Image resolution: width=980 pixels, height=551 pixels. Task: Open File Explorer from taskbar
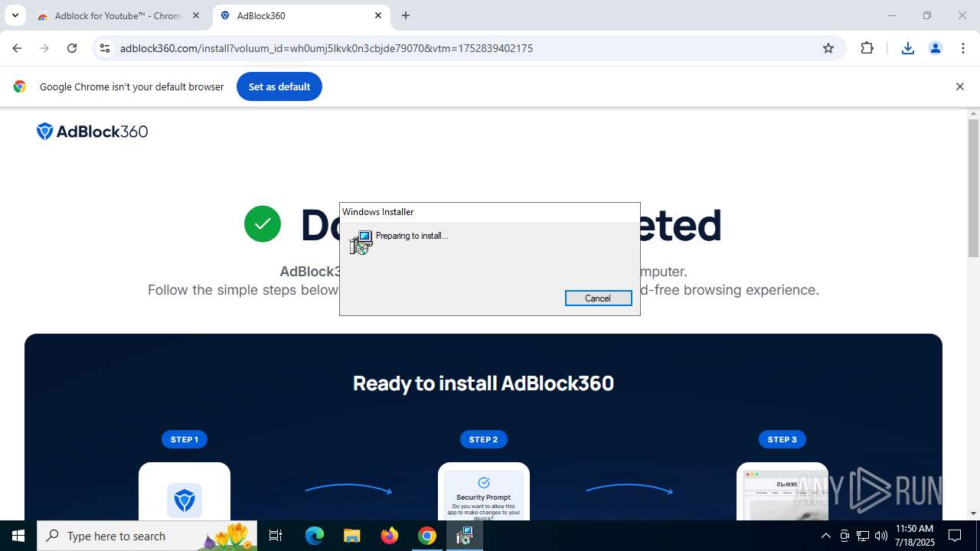pyautogui.click(x=351, y=536)
